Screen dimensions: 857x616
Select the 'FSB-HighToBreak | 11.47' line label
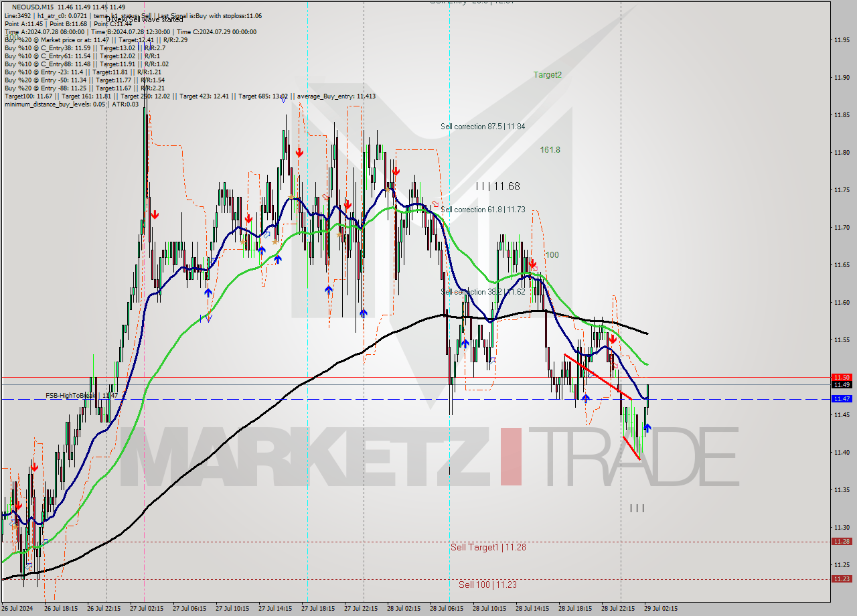click(82, 396)
